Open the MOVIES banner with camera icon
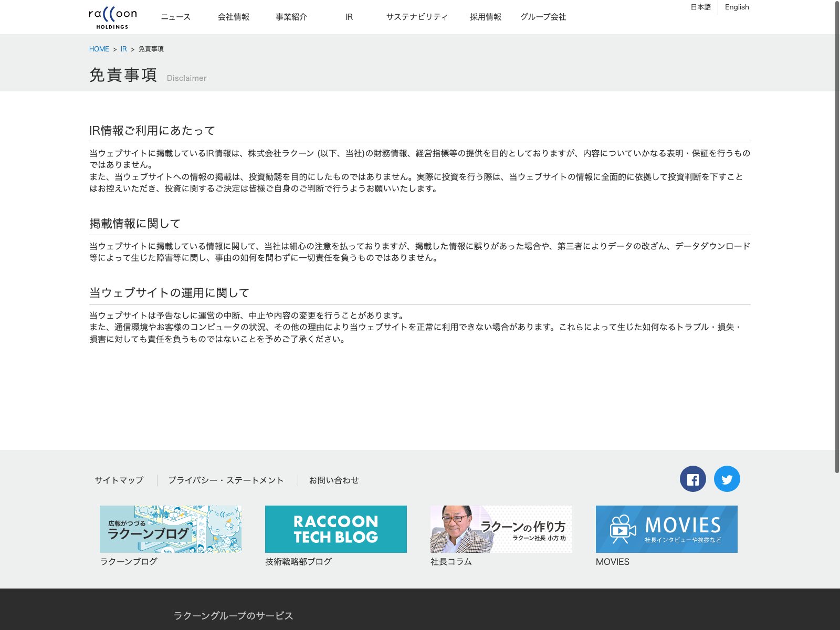The image size is (840, 630). (666, 529)
